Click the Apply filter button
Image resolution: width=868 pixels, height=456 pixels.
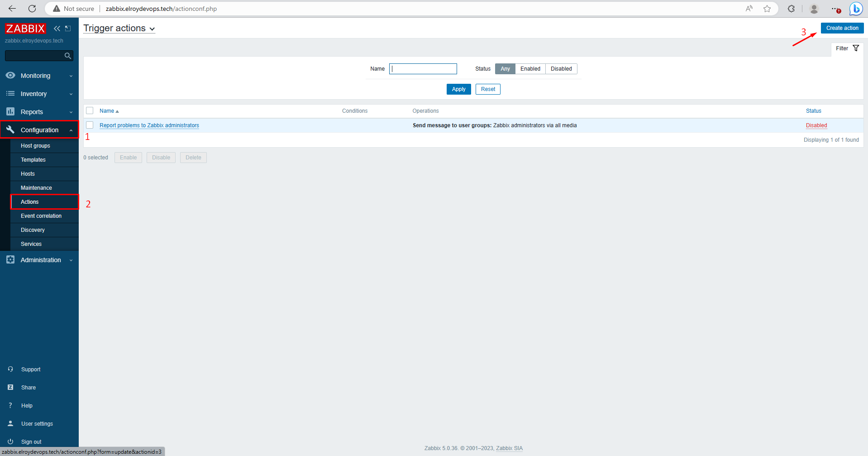[458, 89]
